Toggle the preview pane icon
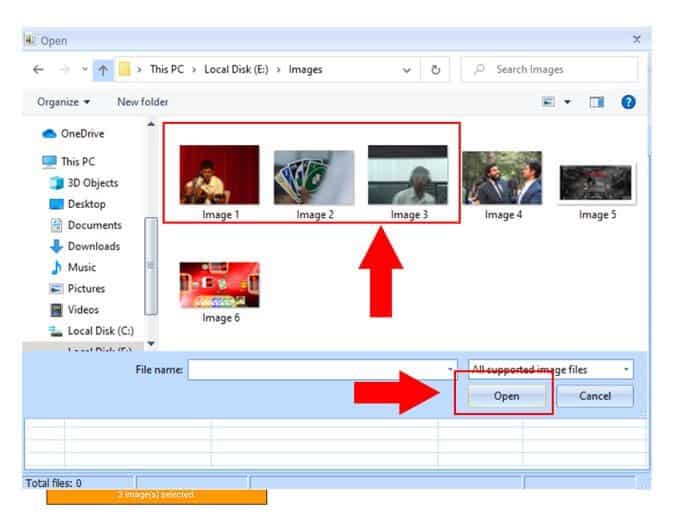The width and height of the screenshot is (675, 524). (597, 102)
